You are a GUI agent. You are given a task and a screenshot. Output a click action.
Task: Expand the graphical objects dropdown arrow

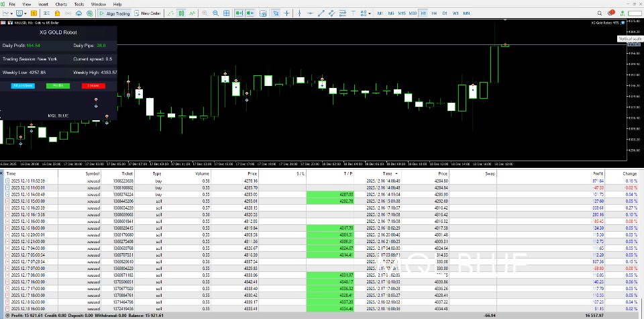[370, 13]
